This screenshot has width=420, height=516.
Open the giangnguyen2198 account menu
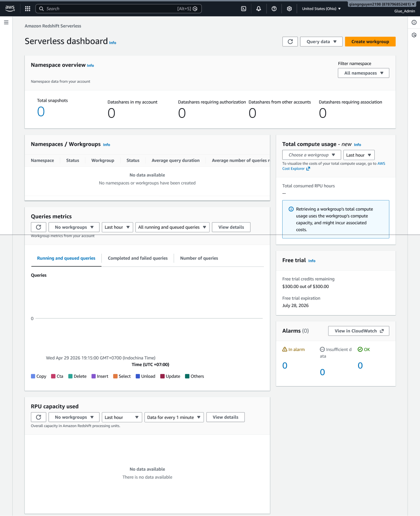(382, 4)
